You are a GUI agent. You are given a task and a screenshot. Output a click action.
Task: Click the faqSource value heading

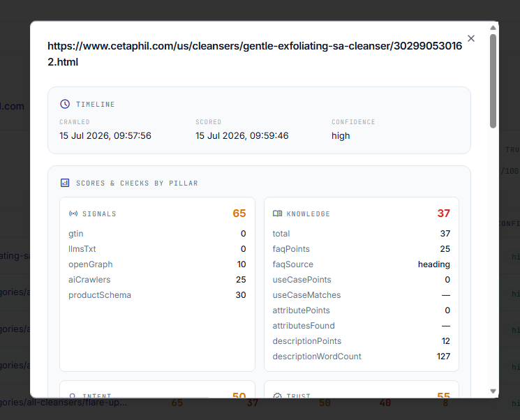click(x=433, y=264)
